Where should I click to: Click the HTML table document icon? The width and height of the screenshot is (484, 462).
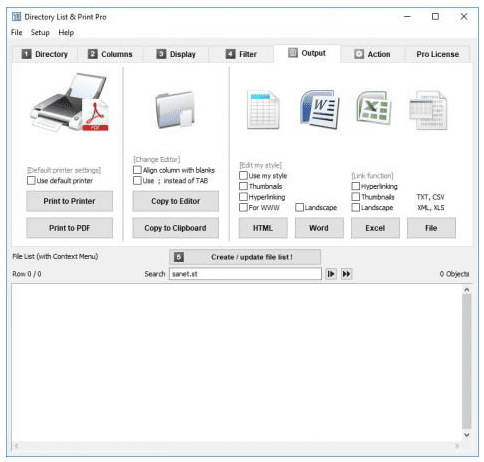pos(263,109)
